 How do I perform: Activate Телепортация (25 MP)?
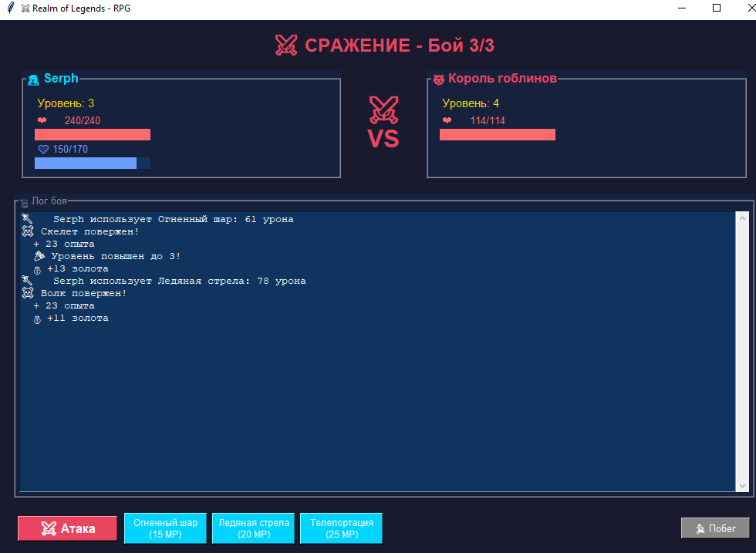tap(341, 528)
